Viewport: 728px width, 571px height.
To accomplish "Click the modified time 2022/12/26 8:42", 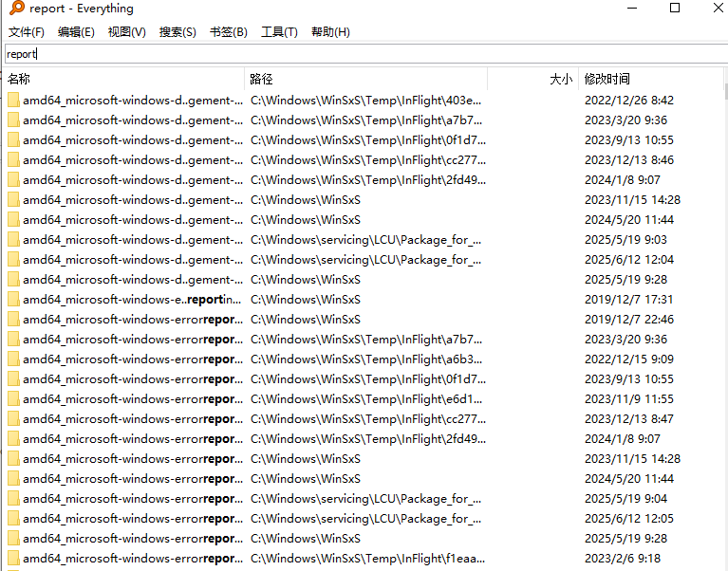I will [629, 101].
